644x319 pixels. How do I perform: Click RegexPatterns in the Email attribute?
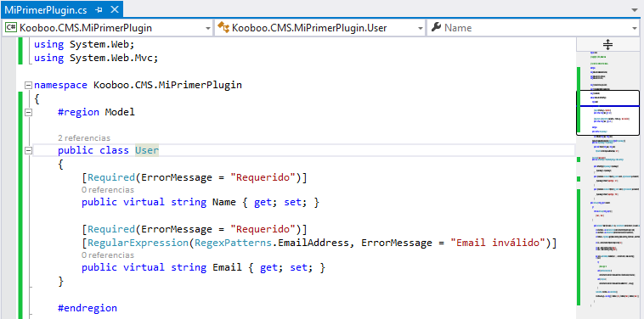[x=234, y=243]
